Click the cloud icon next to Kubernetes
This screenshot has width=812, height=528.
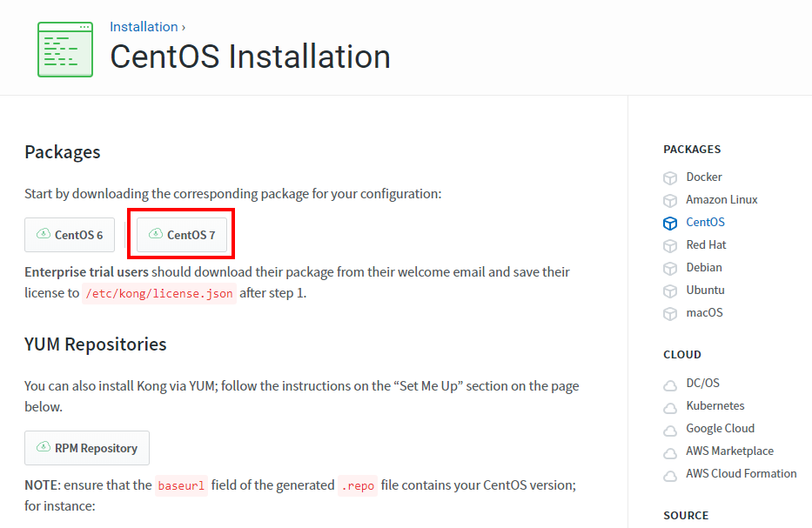click(x=670, y=409)
